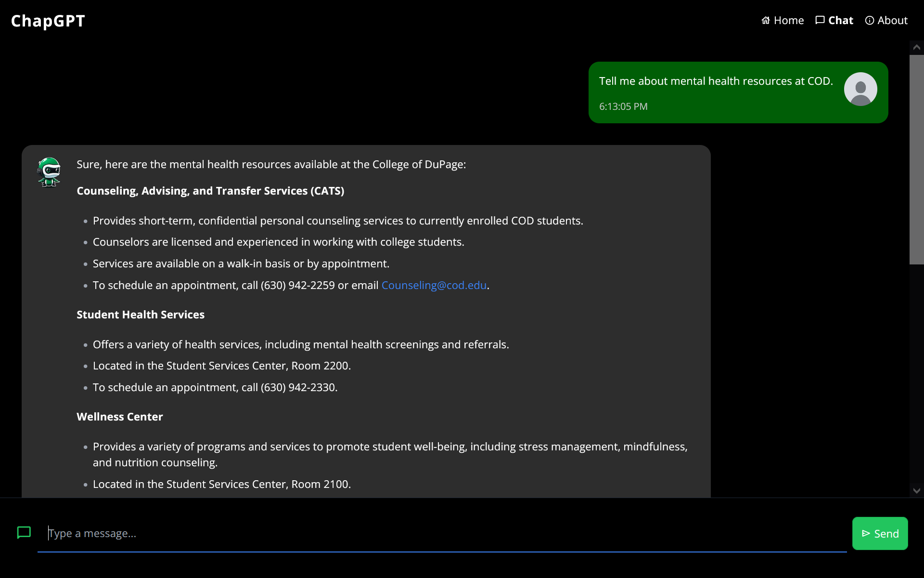Click the scrollbar up arrow
The image size is (924, 578).
[916, 47]
